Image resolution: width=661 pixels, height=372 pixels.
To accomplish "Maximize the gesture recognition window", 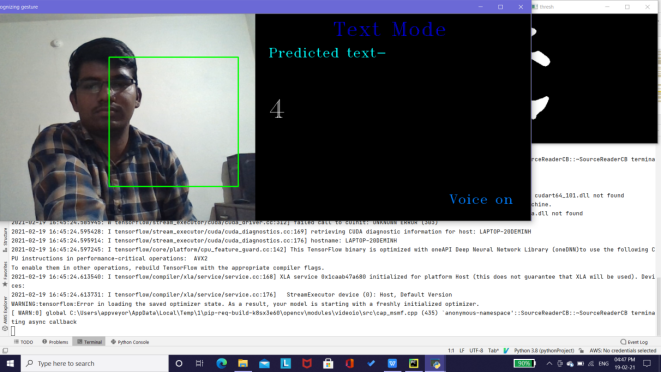I will [x=500, y=7].
